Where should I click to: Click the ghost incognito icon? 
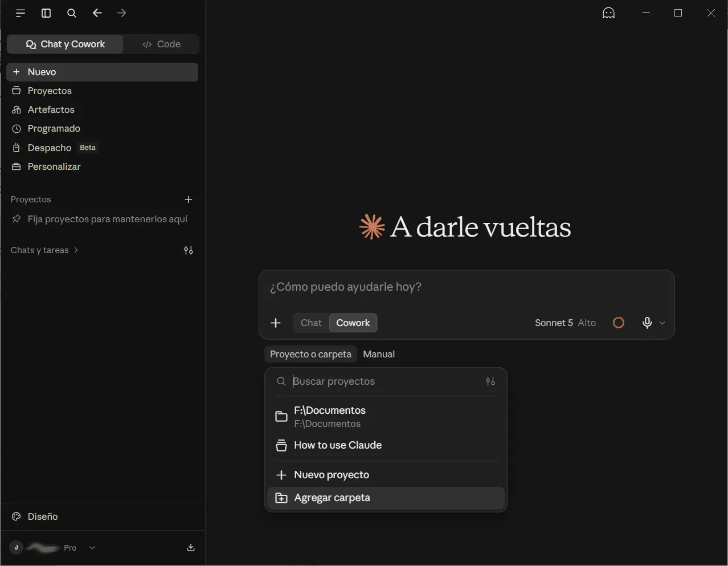coord(609,13)
